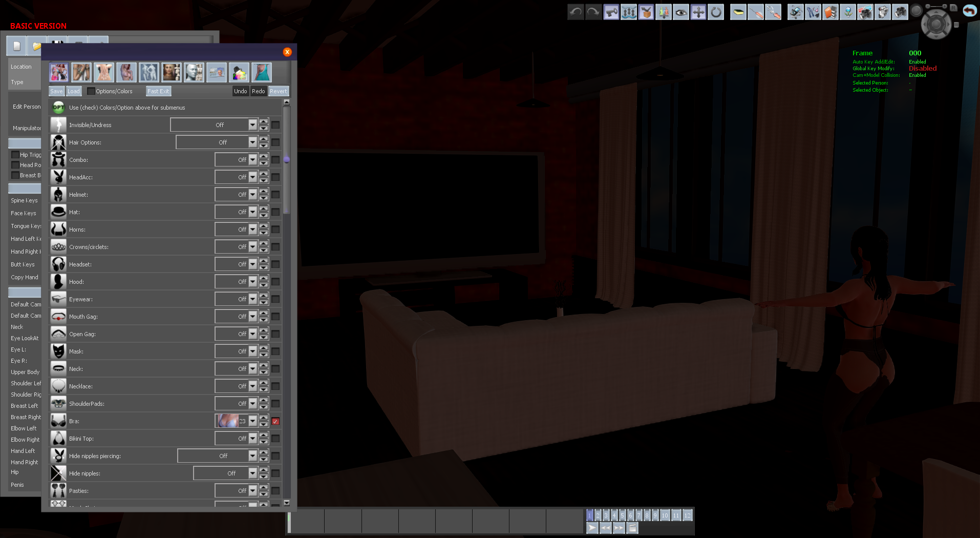The height and width of the screenshot is (538, 980).
Task: Check the Invisible/Undress row checkbox
Action: coord(275,125)
